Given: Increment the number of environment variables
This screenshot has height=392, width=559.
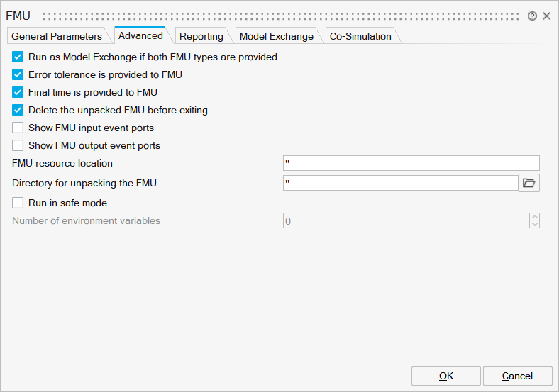Looking at the screenshot, I should (534, 217).
